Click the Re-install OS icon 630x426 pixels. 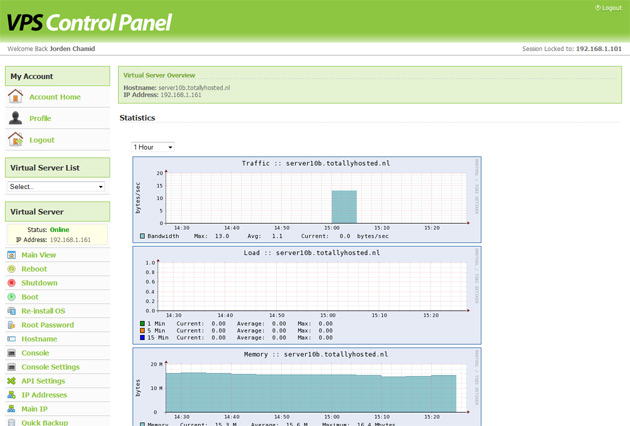pyautogui.click(x=12, y=311)
